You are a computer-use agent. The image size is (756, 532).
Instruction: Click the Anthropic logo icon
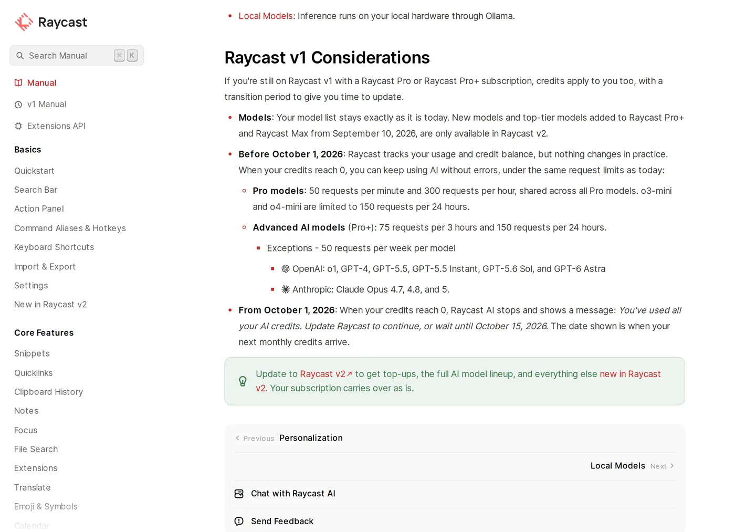tap(286, 289)
